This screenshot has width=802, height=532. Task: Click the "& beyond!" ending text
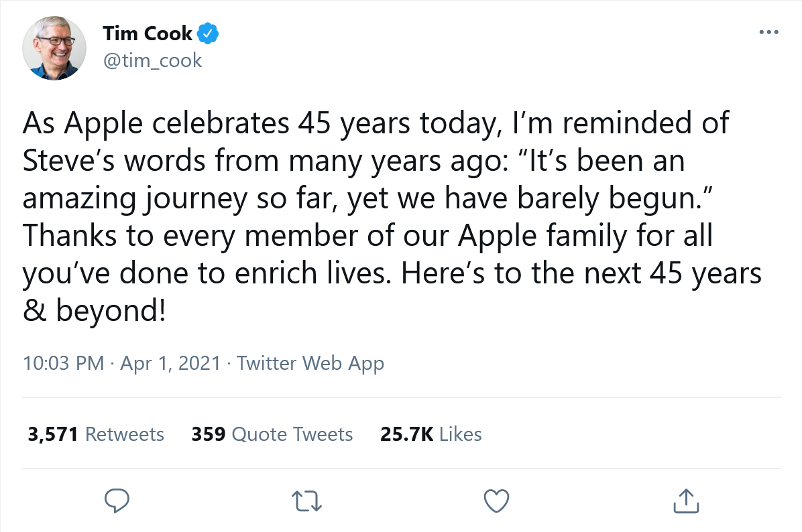(x=94, y=312)
